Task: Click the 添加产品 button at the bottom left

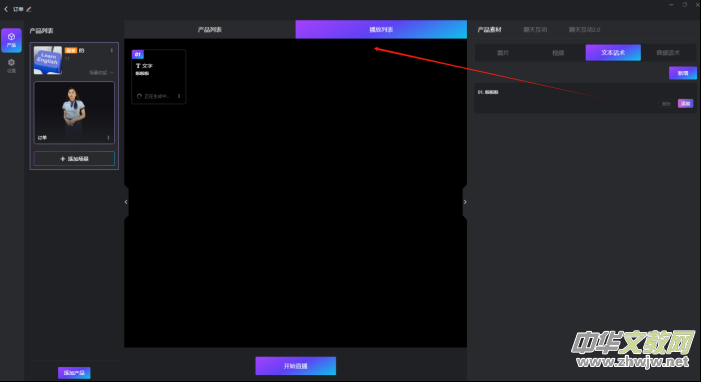Action: (x=74, y=373)
